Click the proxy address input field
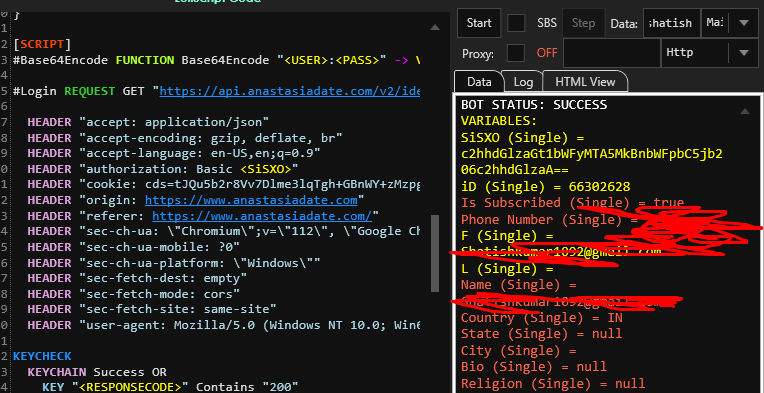The image size is (764, 393). pyautogui.click(x=611, y=53)
